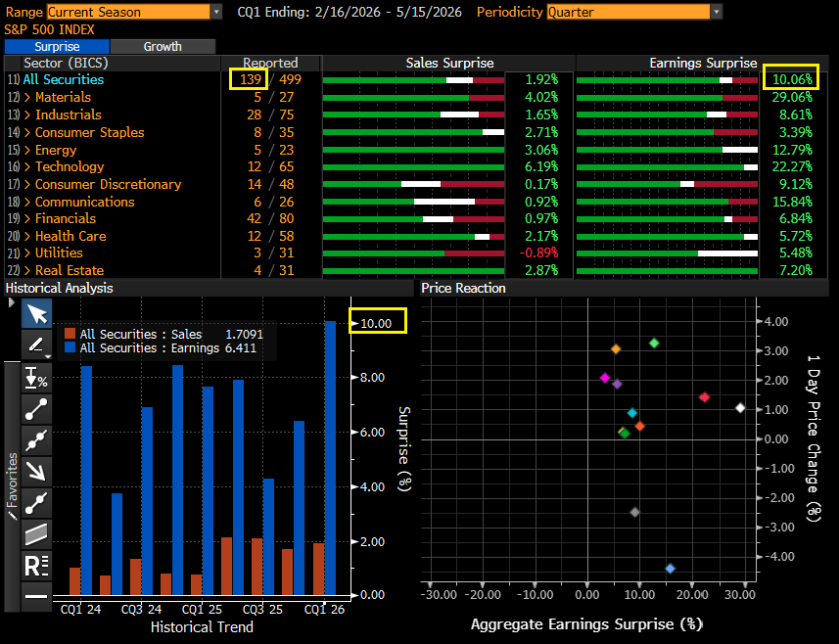The image size is (839, 644).
Task: Select the parallel channel tool
Action: (36, 533)
